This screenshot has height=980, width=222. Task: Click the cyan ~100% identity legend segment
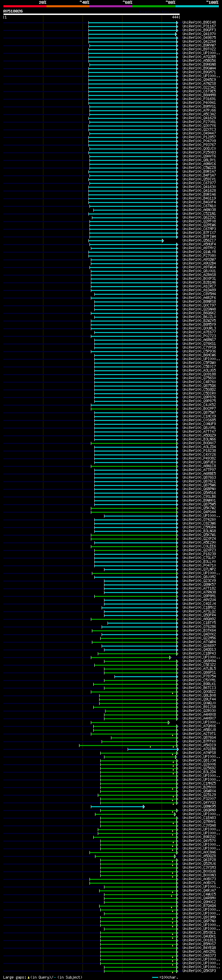(197, 6)
